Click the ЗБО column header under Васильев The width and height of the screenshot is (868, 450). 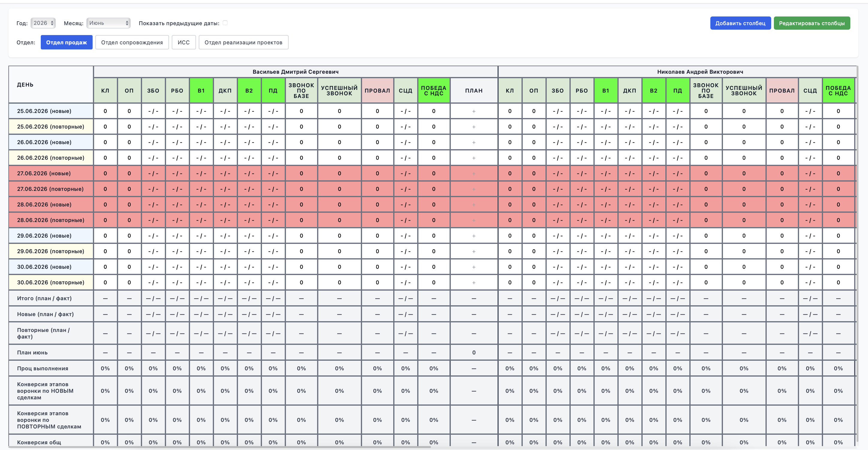[153, 90]
